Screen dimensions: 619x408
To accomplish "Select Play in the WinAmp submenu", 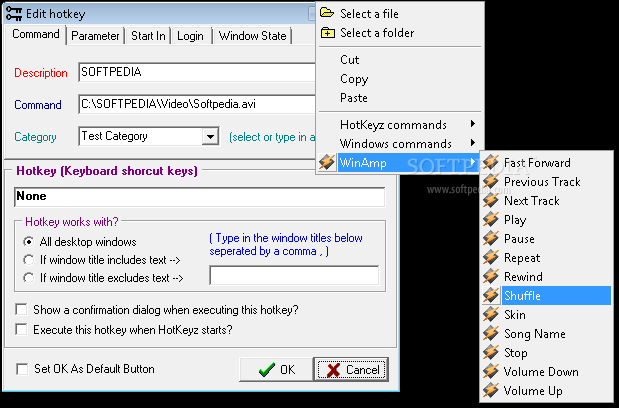I will click(x=546, y=219).
